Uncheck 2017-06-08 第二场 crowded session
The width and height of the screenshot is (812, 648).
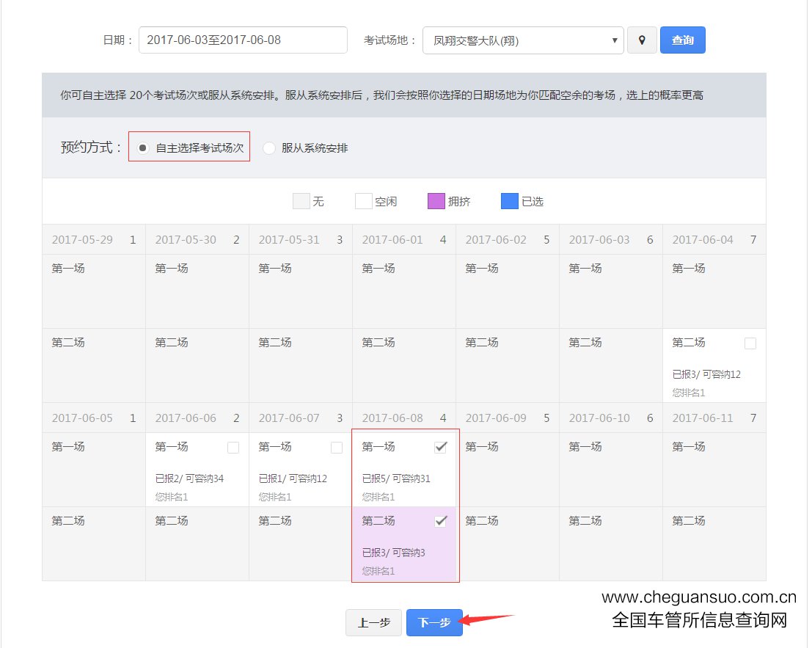pyautogui.click(x=440, y=521)
